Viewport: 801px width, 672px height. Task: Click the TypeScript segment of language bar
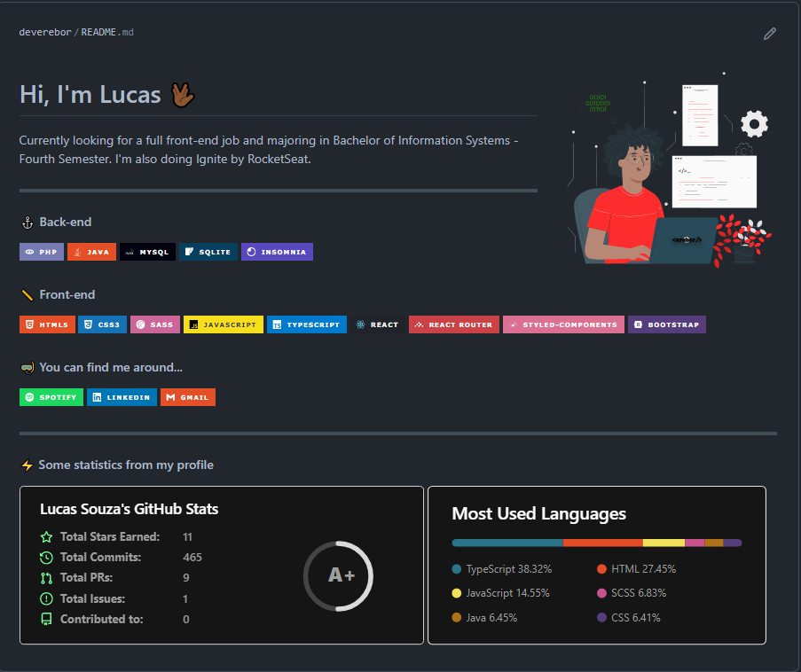tap(507, 543)
